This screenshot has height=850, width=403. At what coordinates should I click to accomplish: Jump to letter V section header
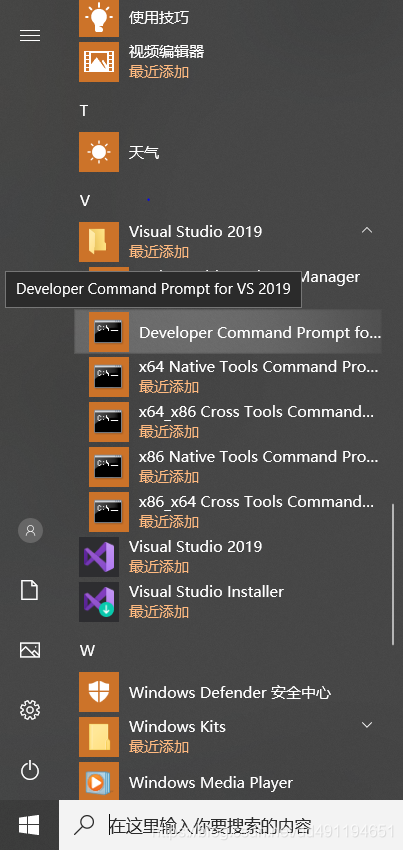tap(84, 201)
